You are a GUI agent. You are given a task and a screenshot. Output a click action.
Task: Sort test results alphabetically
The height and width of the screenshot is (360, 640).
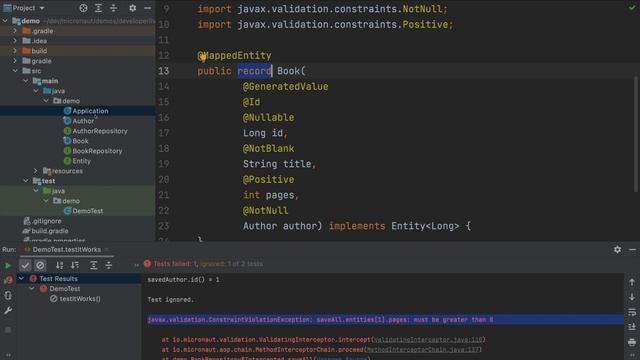60,265
